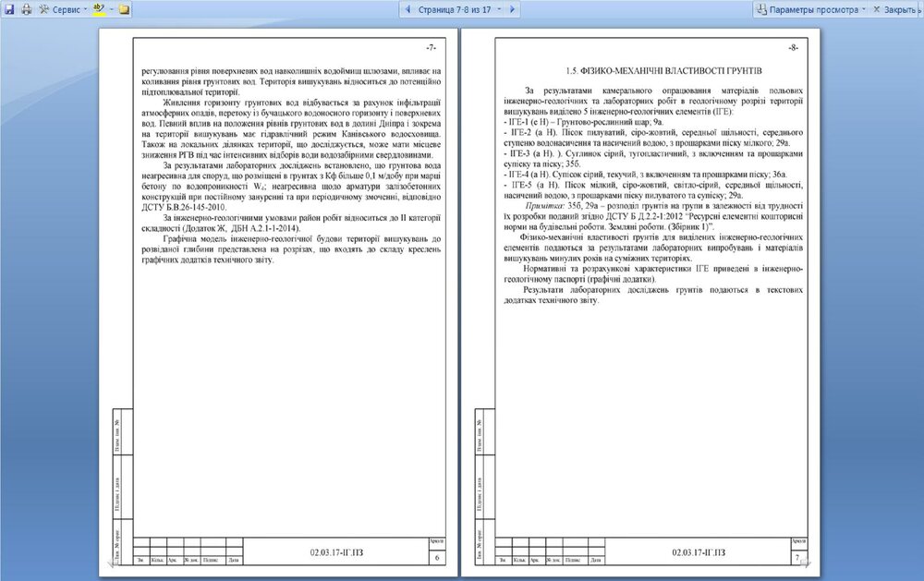Go to next pages with right arrow
The height and width of the screenshot is (581, 924).
click(x=512, y=9)
